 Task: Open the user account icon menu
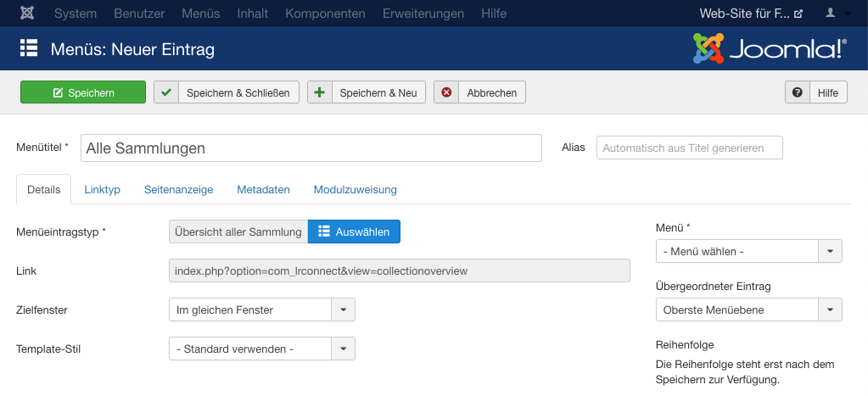837,14
